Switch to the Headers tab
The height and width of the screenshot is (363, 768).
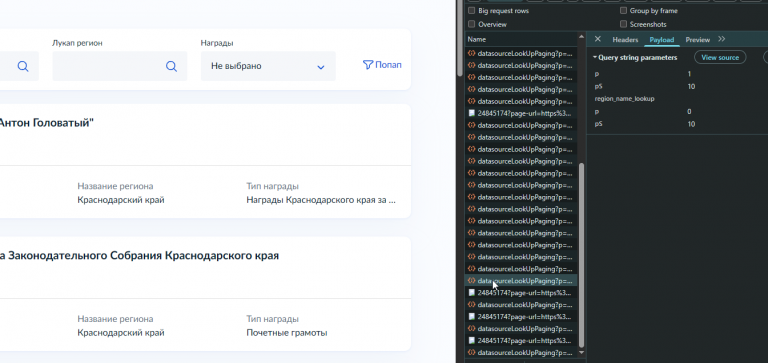(625, 40)
